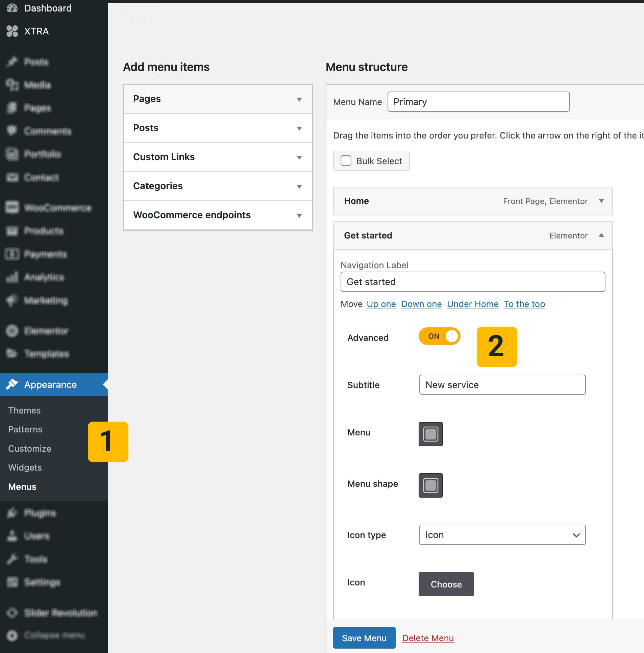Collapse the Get started menu item
The width and height of the screenshot is (644, 653).
coord(601,235)
